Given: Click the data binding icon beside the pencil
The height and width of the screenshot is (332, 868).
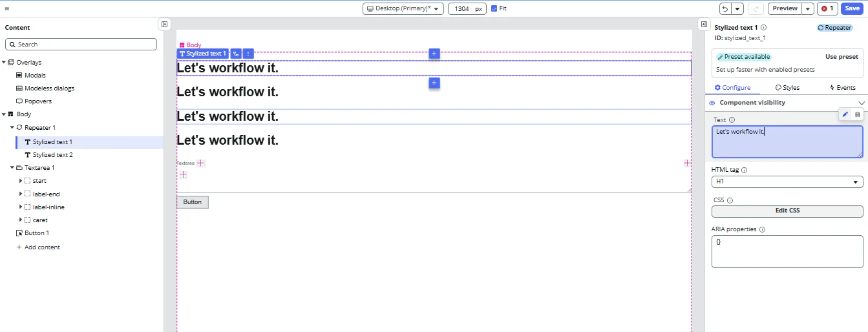Looking at the screenshot, I should click(x=857, y=114).
